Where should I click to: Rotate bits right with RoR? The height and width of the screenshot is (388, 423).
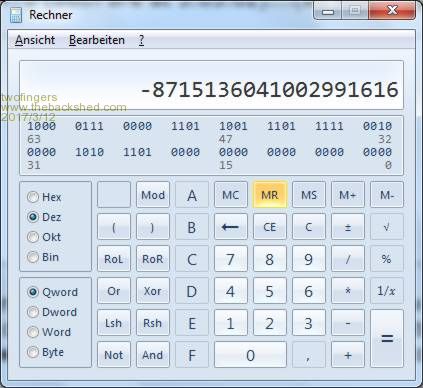click(153, 259)
